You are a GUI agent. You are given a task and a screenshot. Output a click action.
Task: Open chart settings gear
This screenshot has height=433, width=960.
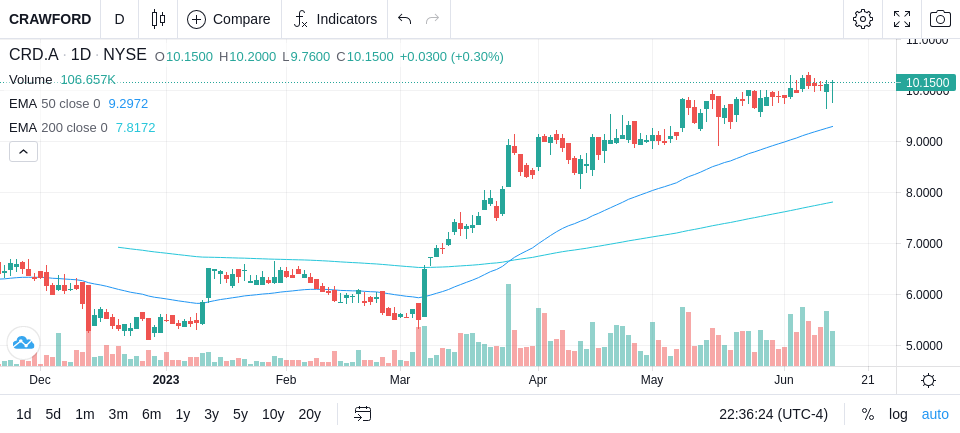863,19
